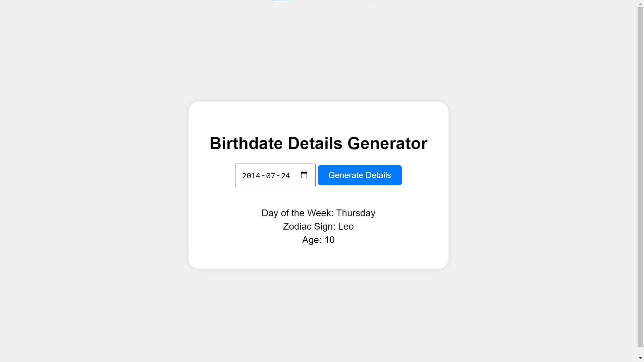The height and width of the screenshot is (362, 644).
Task: Click blank area of white card below results
Action: point(318,257)
